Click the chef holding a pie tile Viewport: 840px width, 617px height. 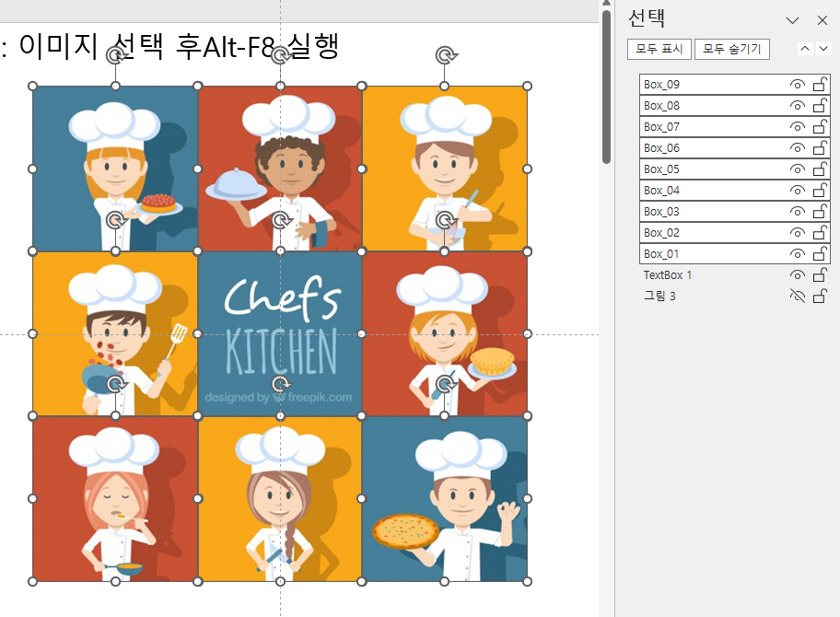click(445, 333)
